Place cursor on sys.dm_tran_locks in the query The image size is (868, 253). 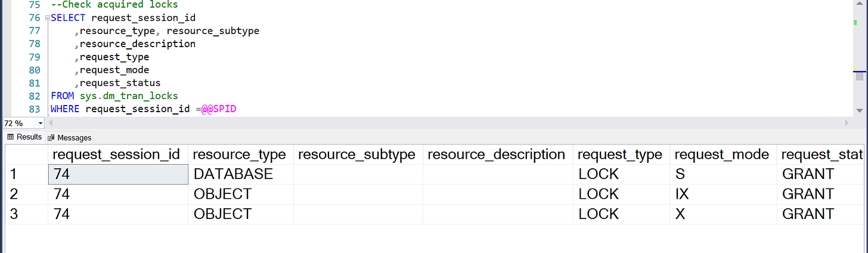pos(129,95)
